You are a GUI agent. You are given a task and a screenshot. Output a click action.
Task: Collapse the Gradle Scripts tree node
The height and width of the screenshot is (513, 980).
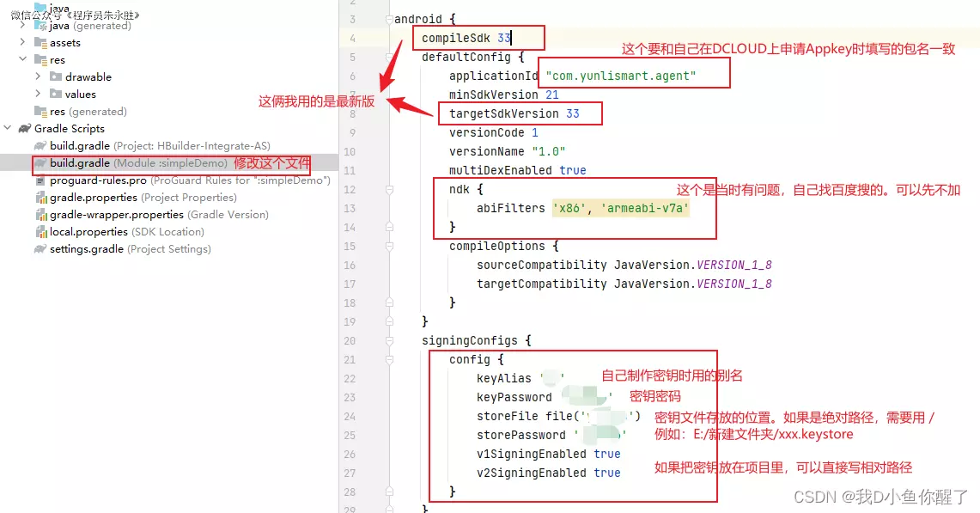(9, 129)
